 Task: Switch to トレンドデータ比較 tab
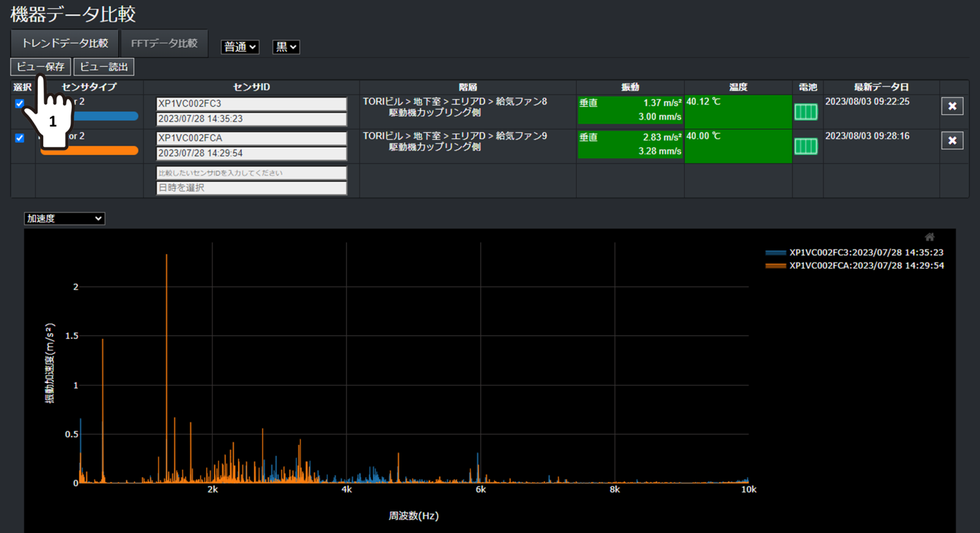click(65, 44)
